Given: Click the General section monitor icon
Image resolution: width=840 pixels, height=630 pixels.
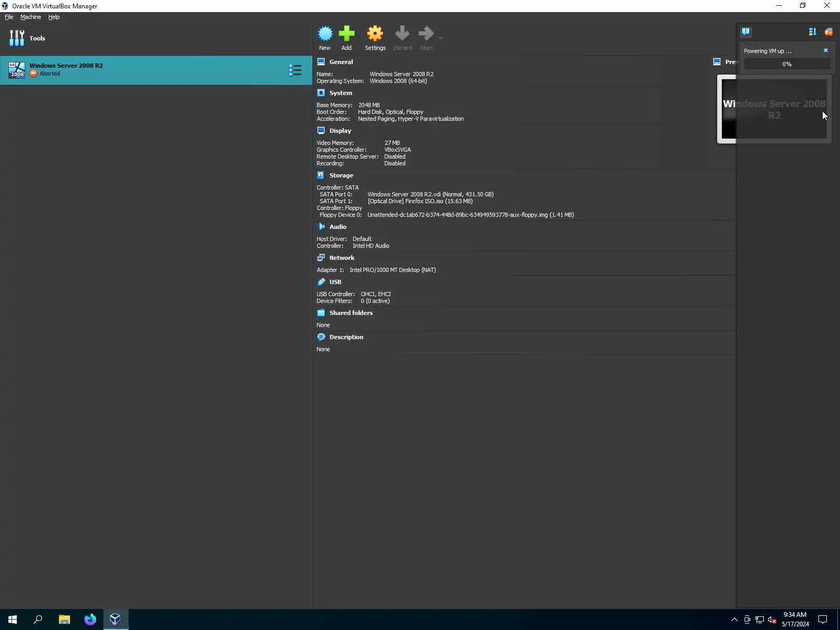Looking at the screenshot, I should pyautogui.click(x=321, y=62).
